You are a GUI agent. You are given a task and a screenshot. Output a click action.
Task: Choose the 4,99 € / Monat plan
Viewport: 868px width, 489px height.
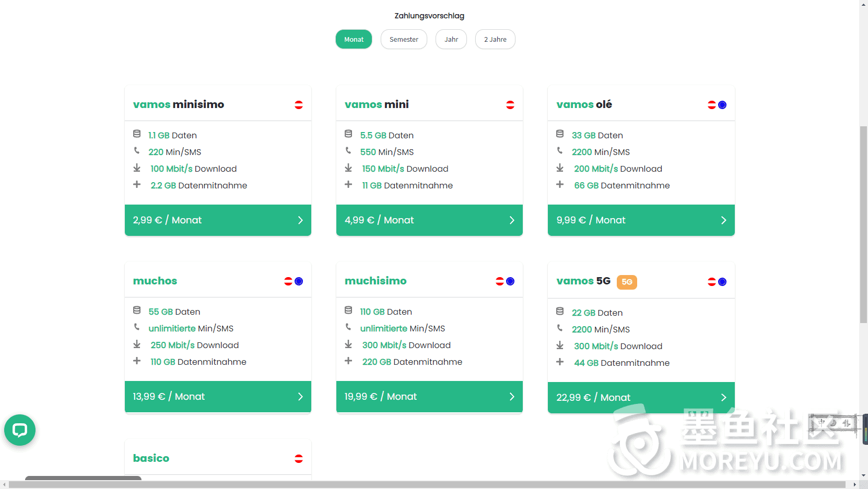[429, 220]
